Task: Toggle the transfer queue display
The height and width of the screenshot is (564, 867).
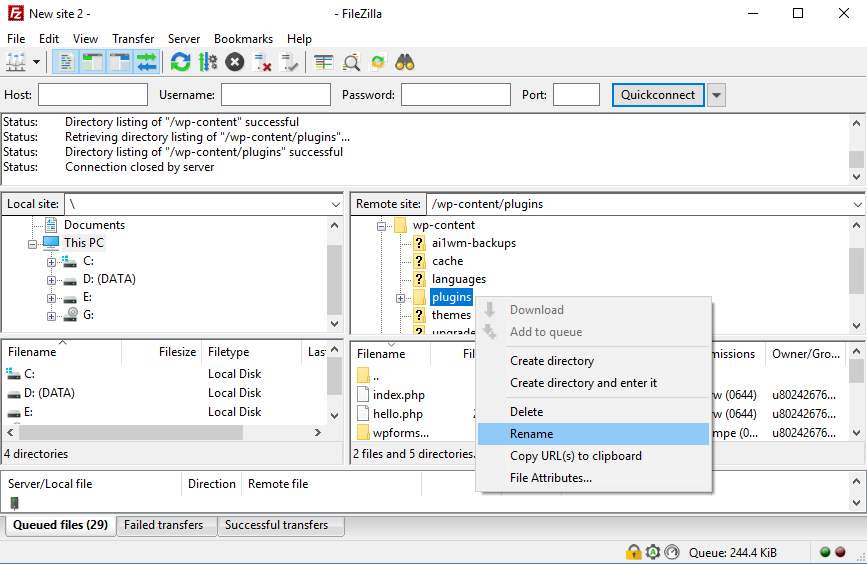Action: 147,62
